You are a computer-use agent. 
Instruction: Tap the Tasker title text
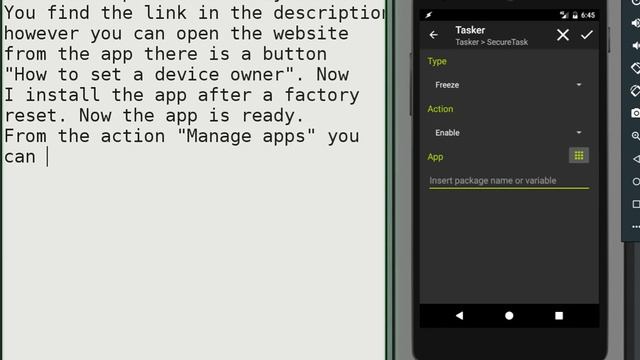click(x=470, y=30)
